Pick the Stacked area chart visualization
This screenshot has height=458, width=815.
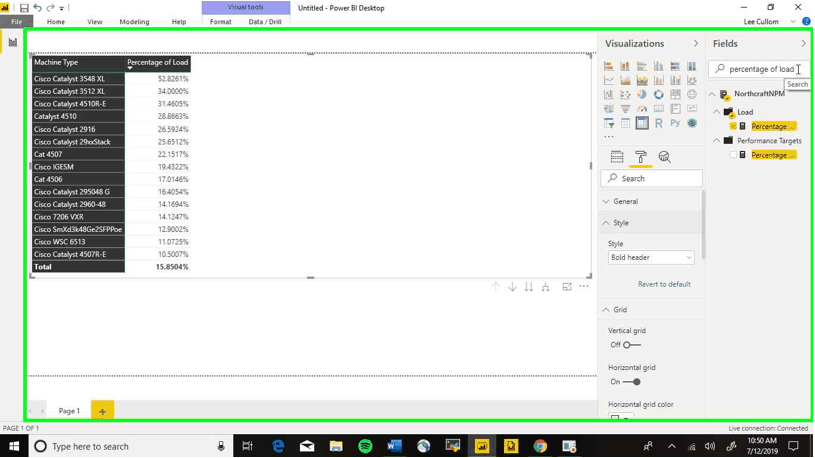coord(642,80)
